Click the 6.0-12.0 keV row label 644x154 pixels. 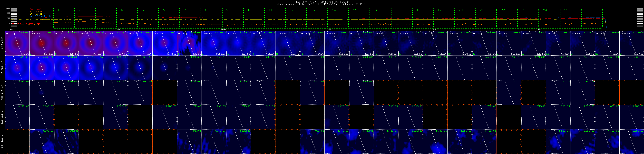pos(2,68)
